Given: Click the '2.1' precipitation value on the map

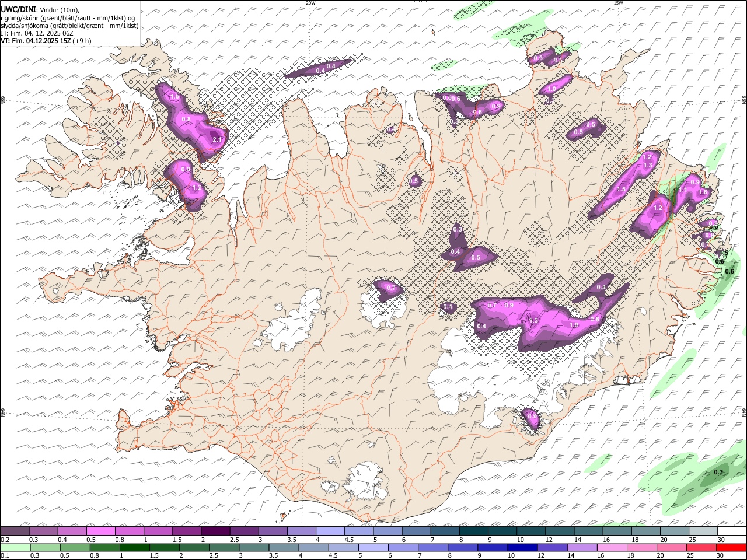Looking at the screenshot, I should 217,139.
